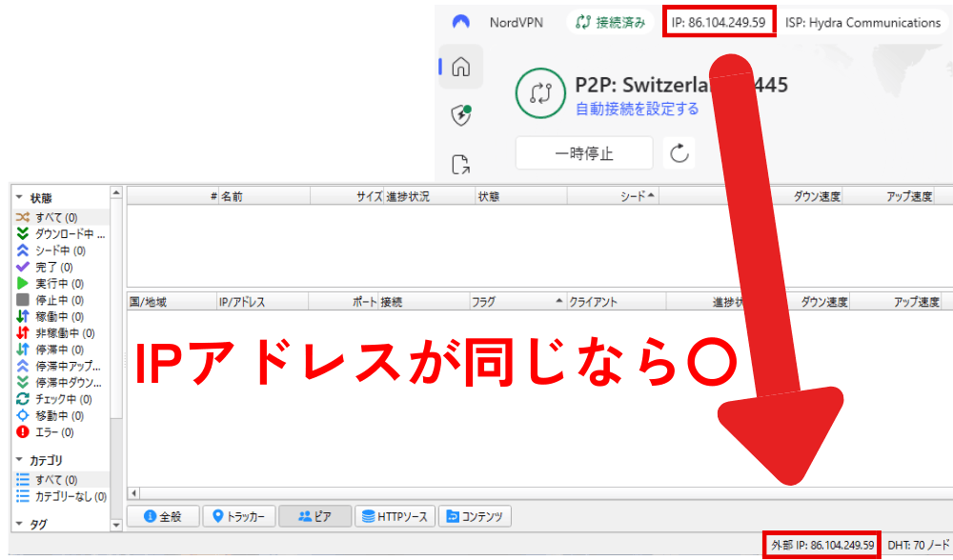Click the NordVPN home icon in sidebar
The width and height of the screenshot is (953, 560).
click(x=461, y=68)
